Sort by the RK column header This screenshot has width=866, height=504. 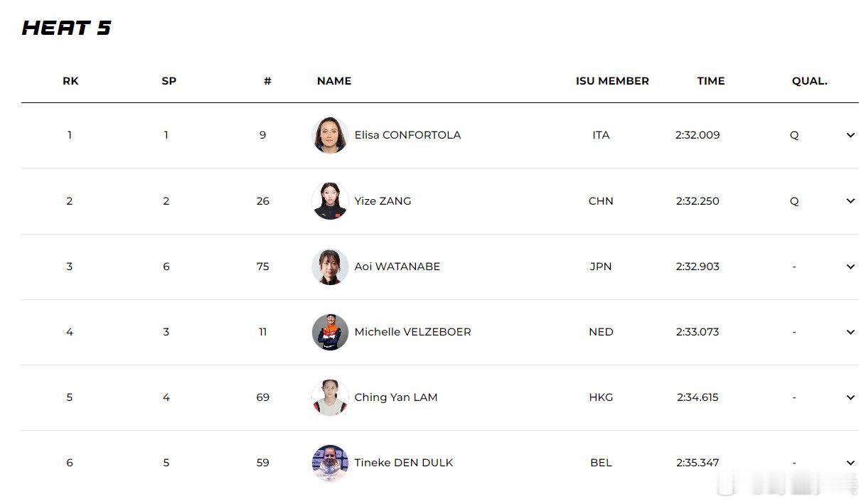tap(70, 81)
